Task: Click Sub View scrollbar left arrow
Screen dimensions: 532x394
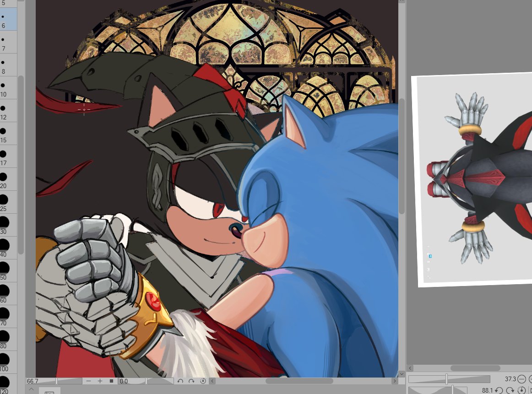Action: click(x=410, y=368)
